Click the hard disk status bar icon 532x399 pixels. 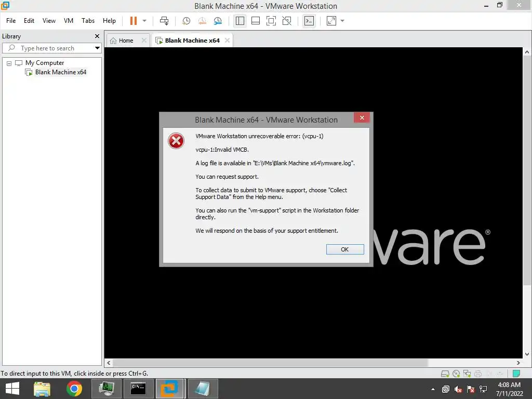pyautogui.click(x=445, y=374)
